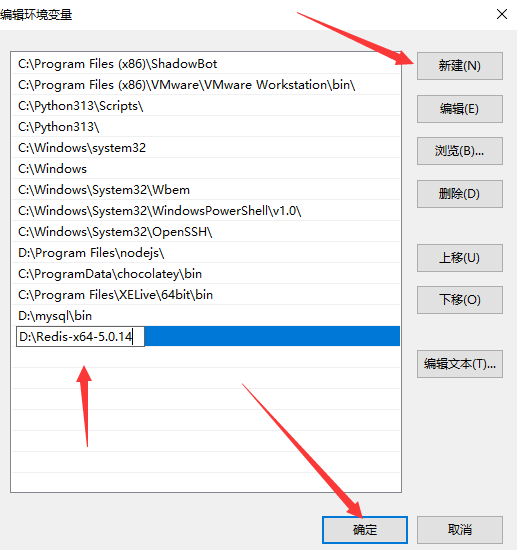Open the 浏览(B)... folder browser

459,151
